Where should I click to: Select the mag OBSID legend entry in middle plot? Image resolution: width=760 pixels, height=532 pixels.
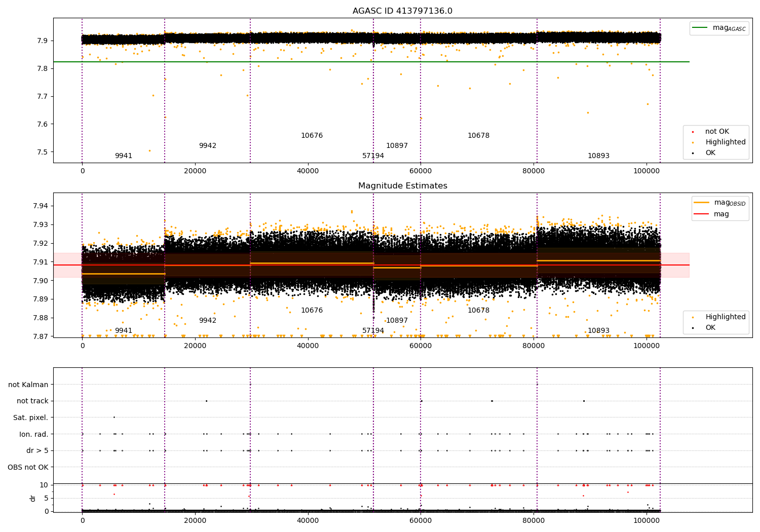point(719,203)
